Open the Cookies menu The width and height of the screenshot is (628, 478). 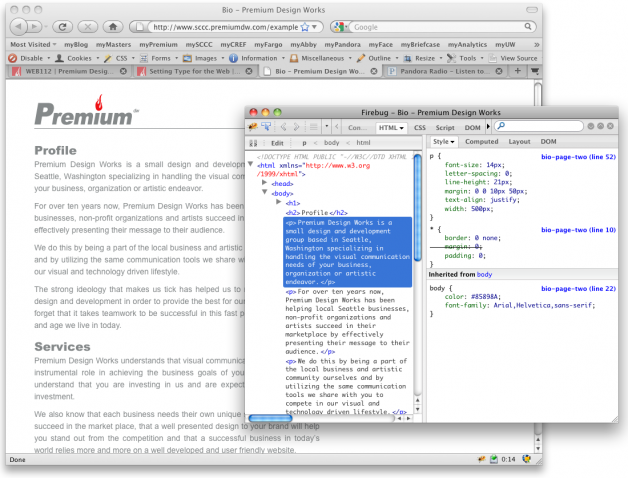pyautogui.click(x=77, y=58)
